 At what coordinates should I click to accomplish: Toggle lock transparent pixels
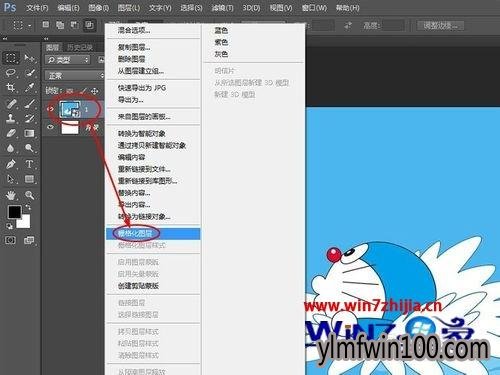pyautogui.click(x=70, y=90)
